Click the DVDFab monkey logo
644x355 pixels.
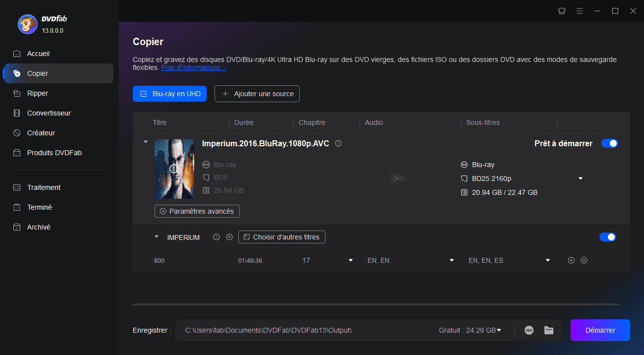coord(28,24)
